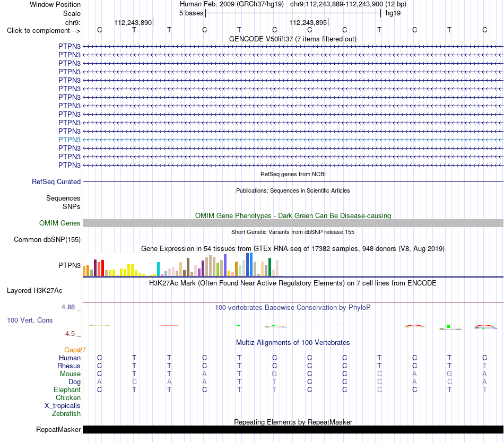504x442 pixels.
Task: Click the gray OMIM Genes item bar
Action: pyautogui.click(x=293, y=223)
